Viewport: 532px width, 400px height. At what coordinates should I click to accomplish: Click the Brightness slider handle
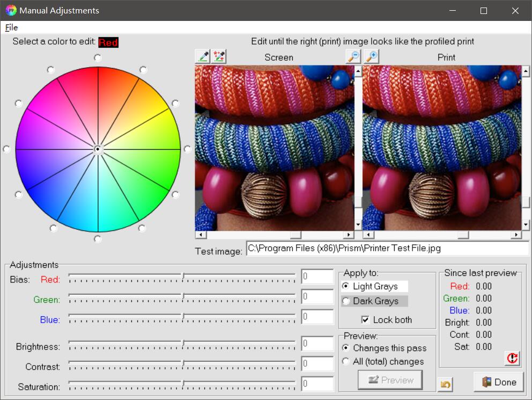(183, 343)
